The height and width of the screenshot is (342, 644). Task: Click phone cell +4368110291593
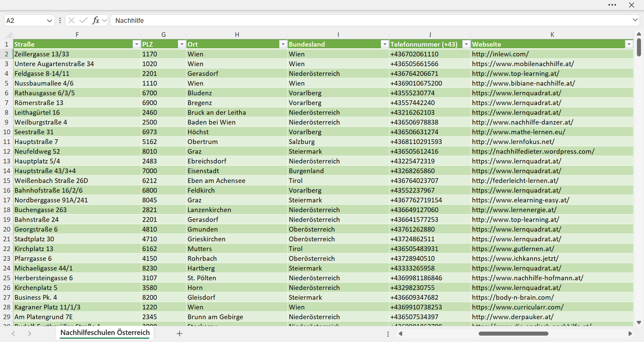[430, 142]
